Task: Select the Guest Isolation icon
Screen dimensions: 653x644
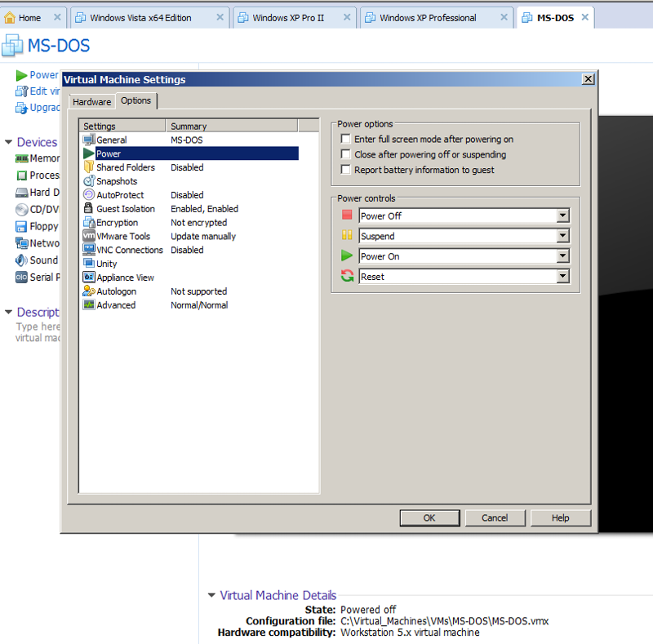Action: coord(89,209)
